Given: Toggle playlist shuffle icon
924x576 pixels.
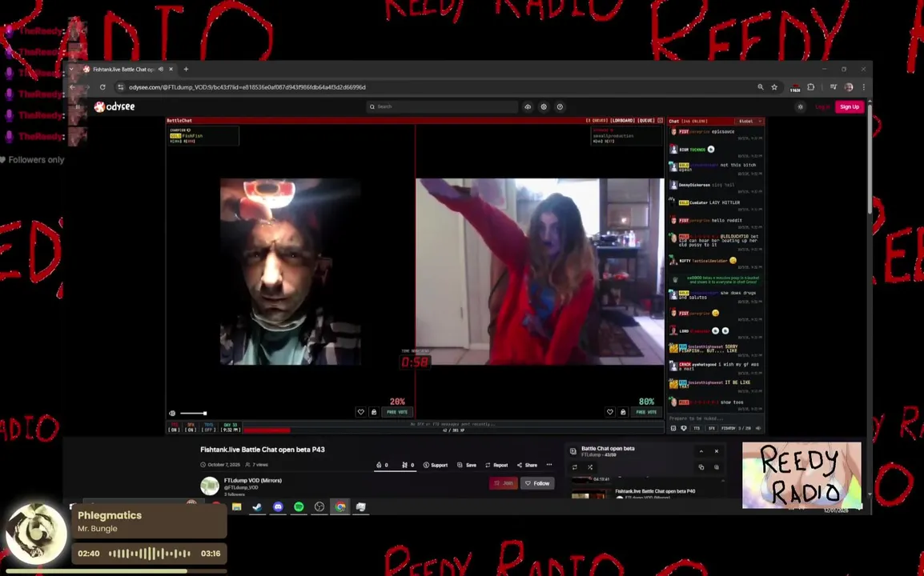Looking at the screenshot, I should click(x=590, y=467).
